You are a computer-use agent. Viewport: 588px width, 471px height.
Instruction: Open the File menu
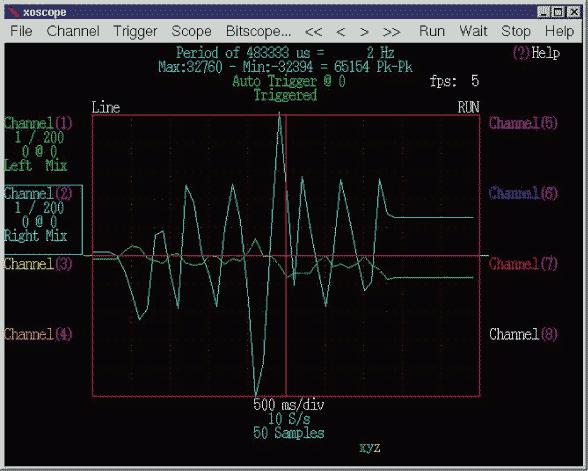click(21, 31)
